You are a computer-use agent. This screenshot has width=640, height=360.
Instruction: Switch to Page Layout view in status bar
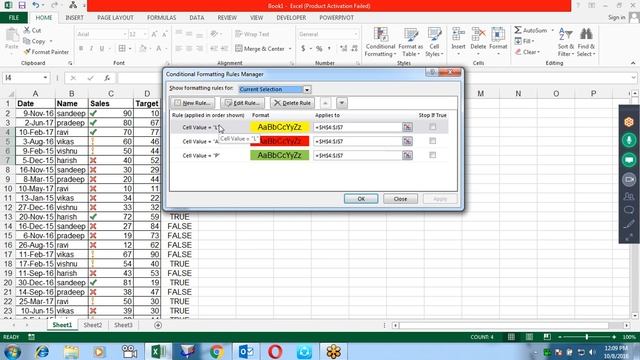coord(529,337)
